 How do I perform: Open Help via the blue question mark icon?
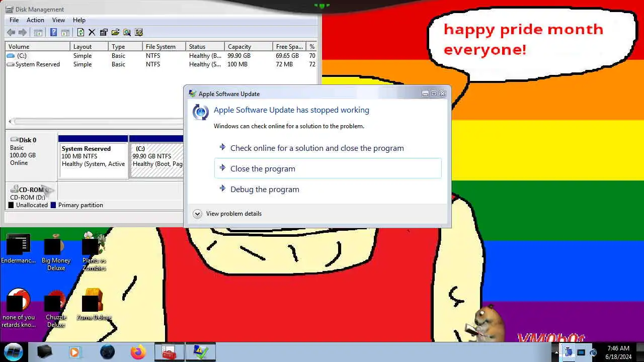(x=53, y=32)
